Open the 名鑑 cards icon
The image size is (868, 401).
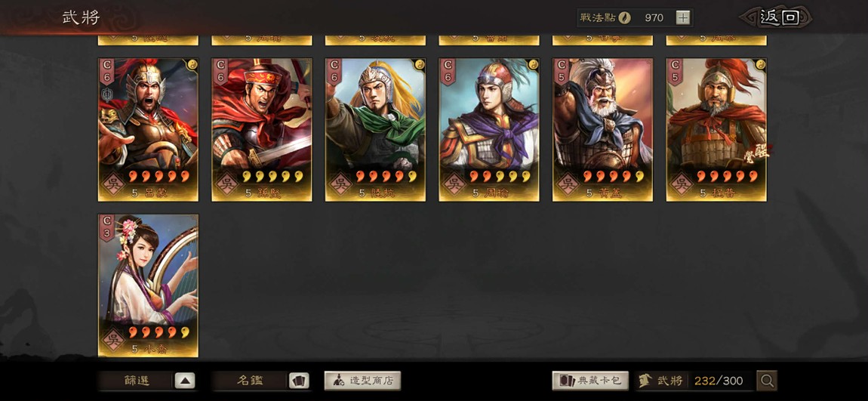pyautogui.click(x=299, y=381)
